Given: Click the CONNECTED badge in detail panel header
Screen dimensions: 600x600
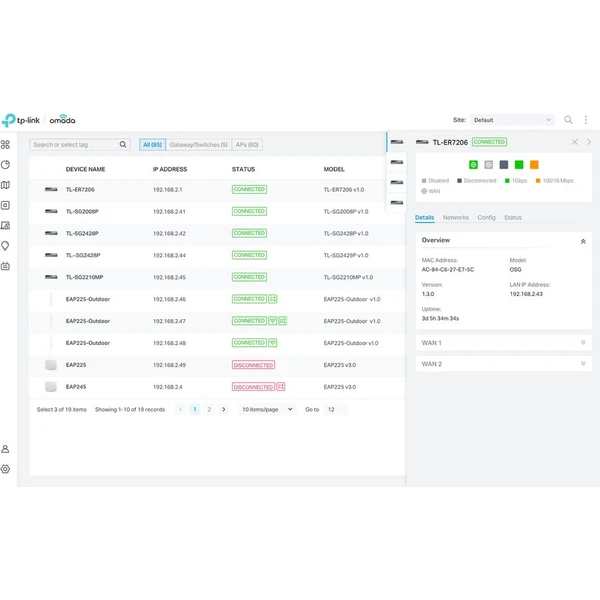Looking at the screenshot, I should 489,142.
